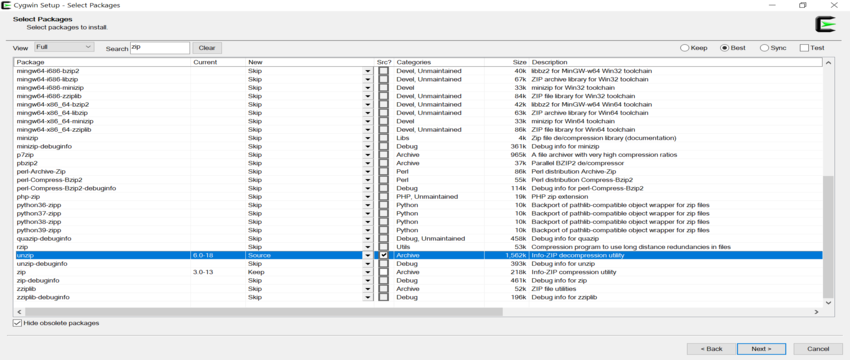850x360 pixels.
Task: Open the View Full dropdown
Action: [x=64, y=48]
